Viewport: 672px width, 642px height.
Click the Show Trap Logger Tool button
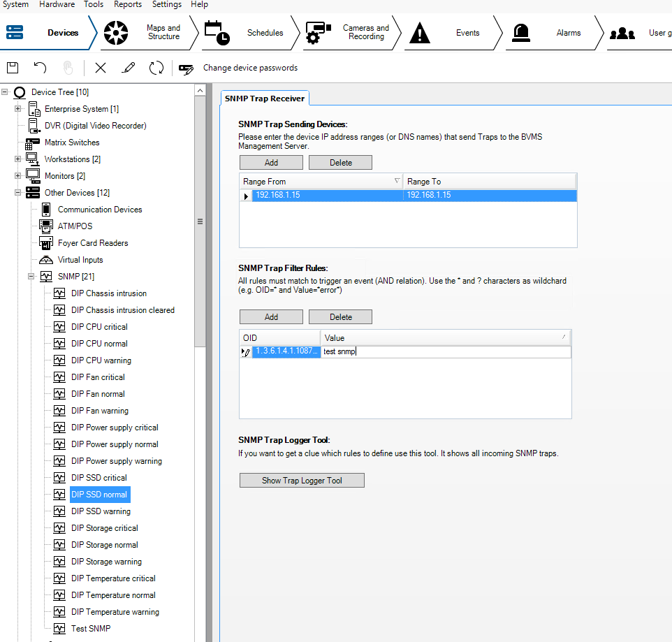tap(302, 481)
